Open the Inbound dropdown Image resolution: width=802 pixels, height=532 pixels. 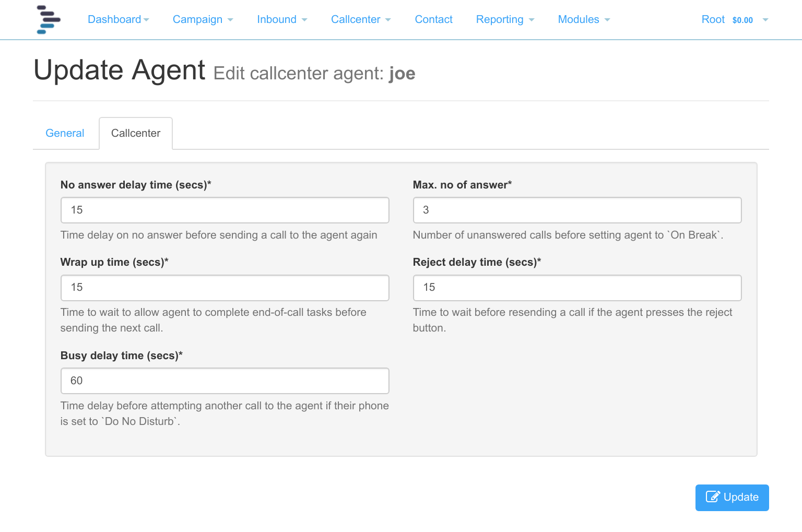point(282,19)
